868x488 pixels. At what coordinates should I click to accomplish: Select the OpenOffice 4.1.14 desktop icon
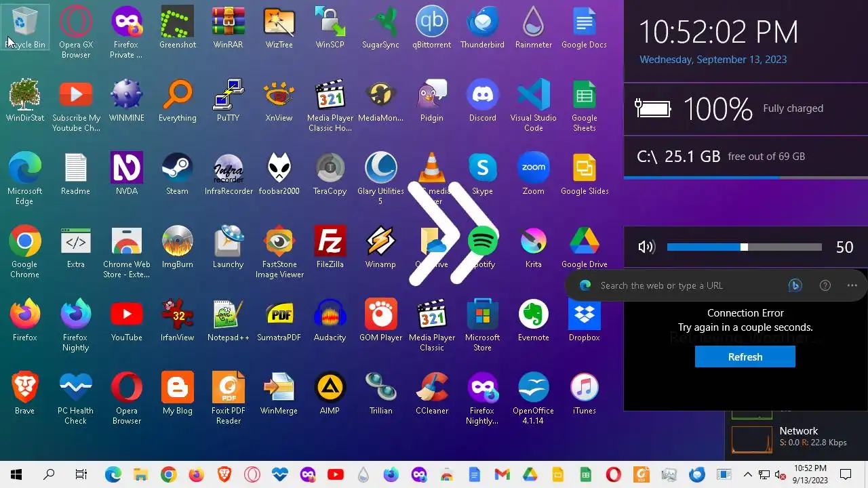point(534,399)
